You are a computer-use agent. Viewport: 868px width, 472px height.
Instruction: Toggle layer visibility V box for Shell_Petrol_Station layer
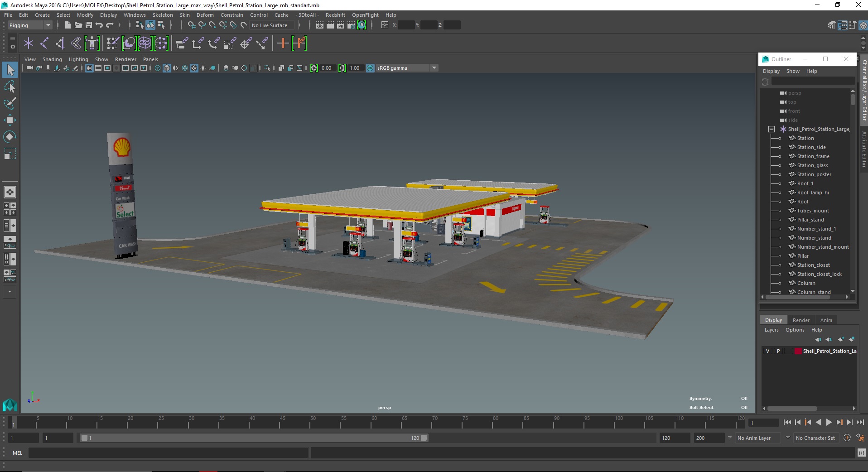point(767,351)
